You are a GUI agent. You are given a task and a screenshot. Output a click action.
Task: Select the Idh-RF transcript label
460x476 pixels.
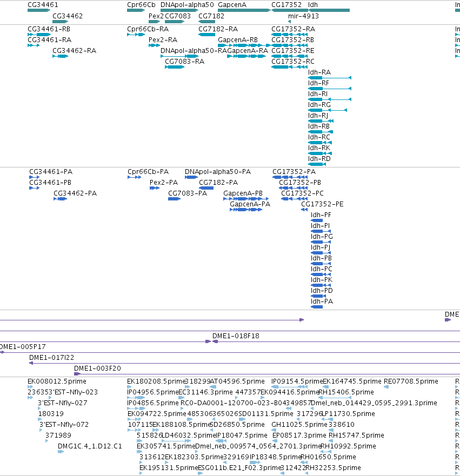318,83
